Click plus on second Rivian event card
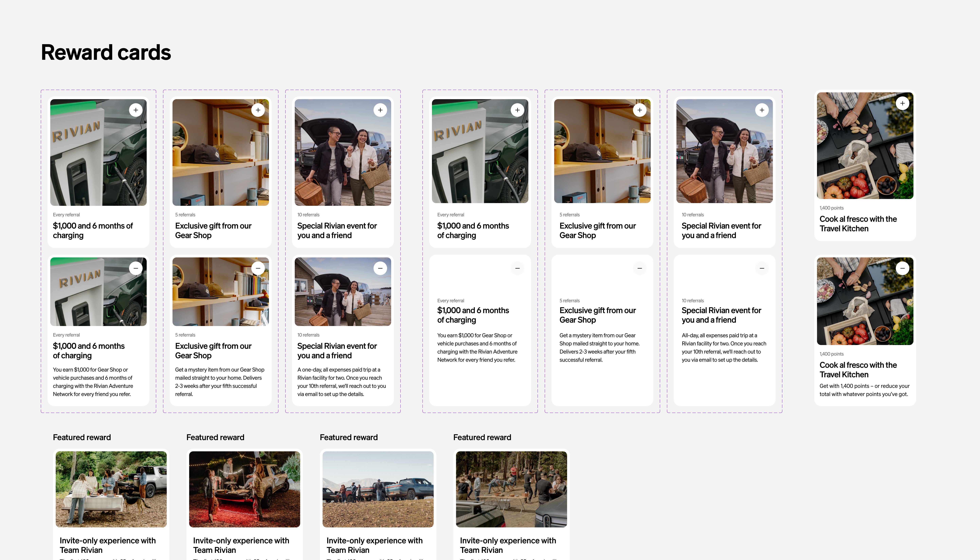 coord(762,110)
